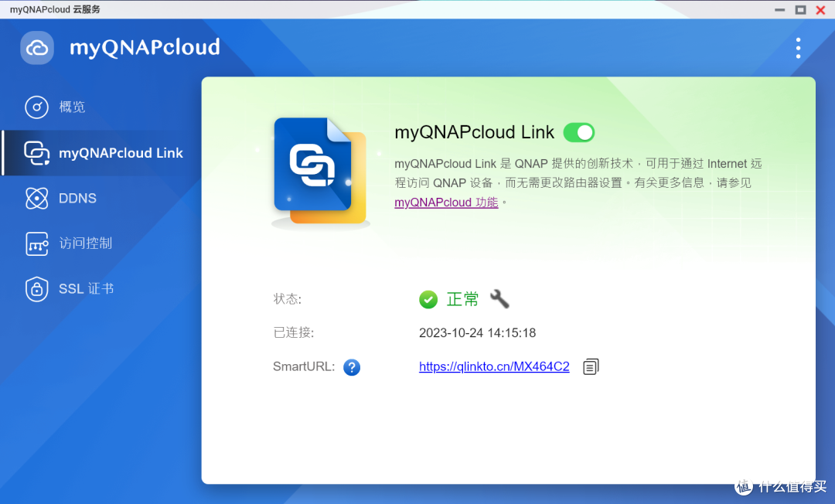Click the myQNAPcloud Link heading text
Viewport: 835px width, 504px height.
click(x=474, y=132)
